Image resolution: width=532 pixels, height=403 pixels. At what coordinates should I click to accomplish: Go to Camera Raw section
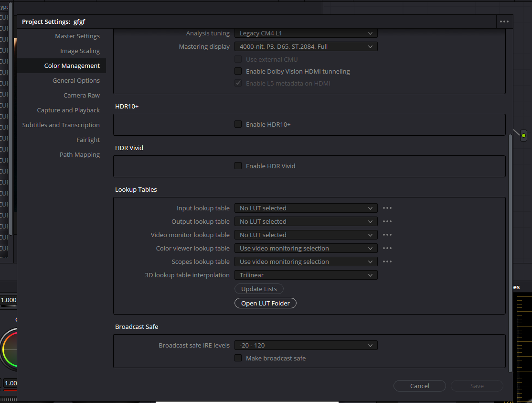point(82,96)
